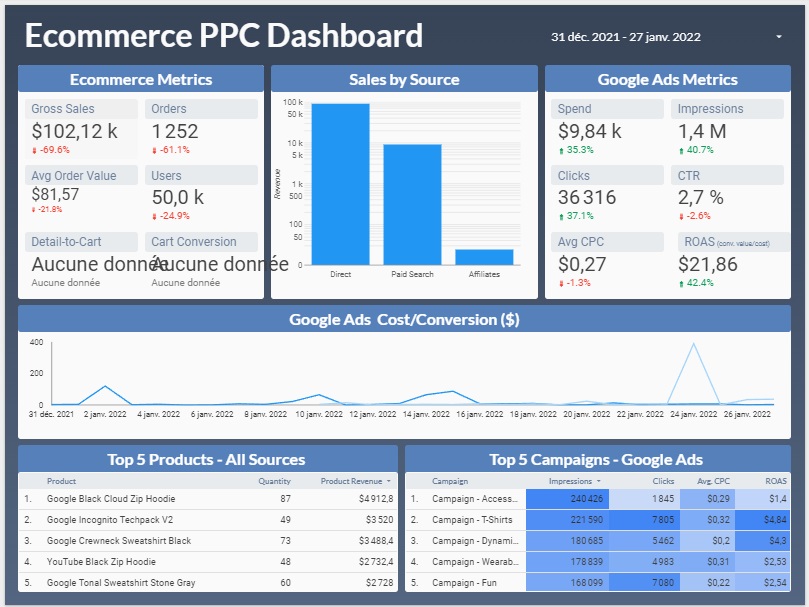Select Campaign - T-Shirts row
The width and height of the screenshot is (809, 607).
(598, 520)
